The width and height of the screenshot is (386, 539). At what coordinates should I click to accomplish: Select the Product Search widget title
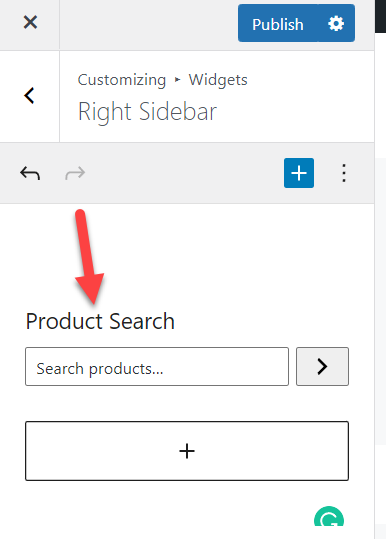(x=100, y=321)
